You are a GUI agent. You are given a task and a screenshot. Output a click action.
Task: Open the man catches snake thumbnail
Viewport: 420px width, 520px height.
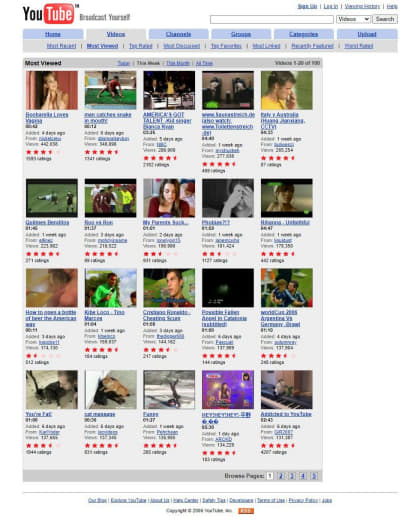point(110,90)
